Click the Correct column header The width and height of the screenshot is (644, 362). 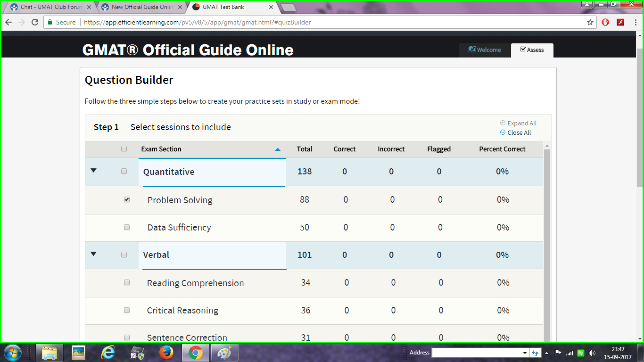tap(345, 149)
